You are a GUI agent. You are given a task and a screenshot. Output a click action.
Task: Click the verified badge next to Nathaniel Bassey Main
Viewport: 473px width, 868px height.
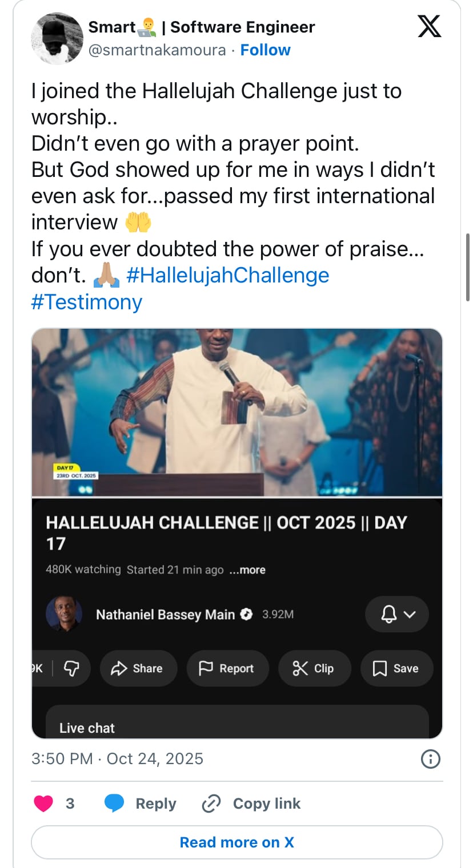(x=247, y=615)
